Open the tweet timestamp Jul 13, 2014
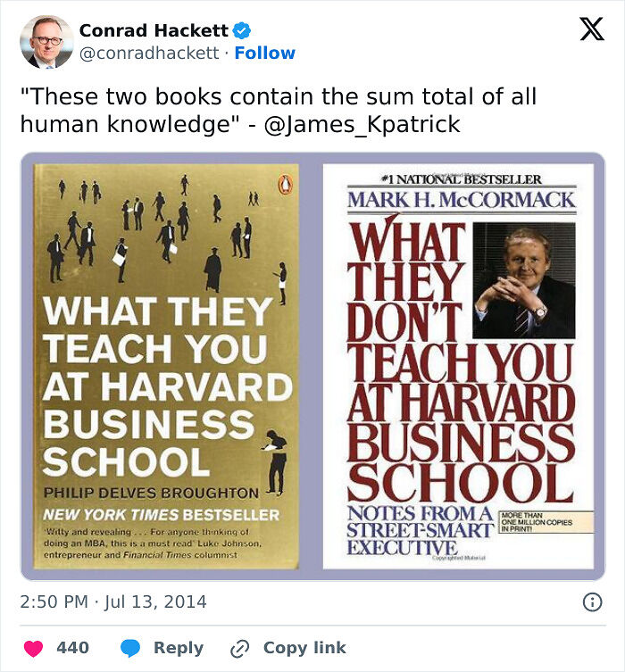Viewport: 625px width, 672px height. [113, 602]
